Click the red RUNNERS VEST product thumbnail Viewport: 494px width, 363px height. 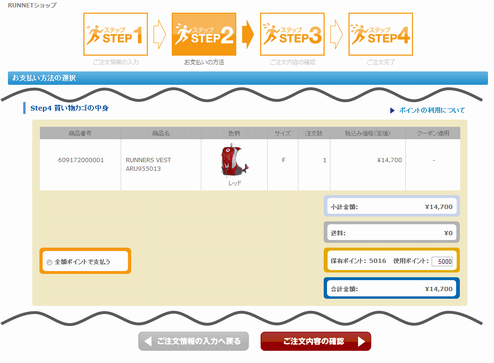coord(234,161)
